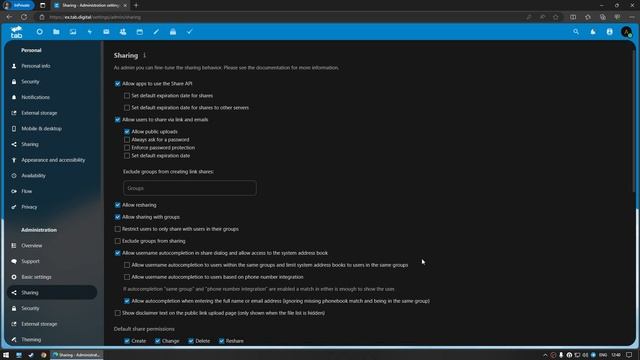Open the Privacy settings item

click(x=52, y=207)
